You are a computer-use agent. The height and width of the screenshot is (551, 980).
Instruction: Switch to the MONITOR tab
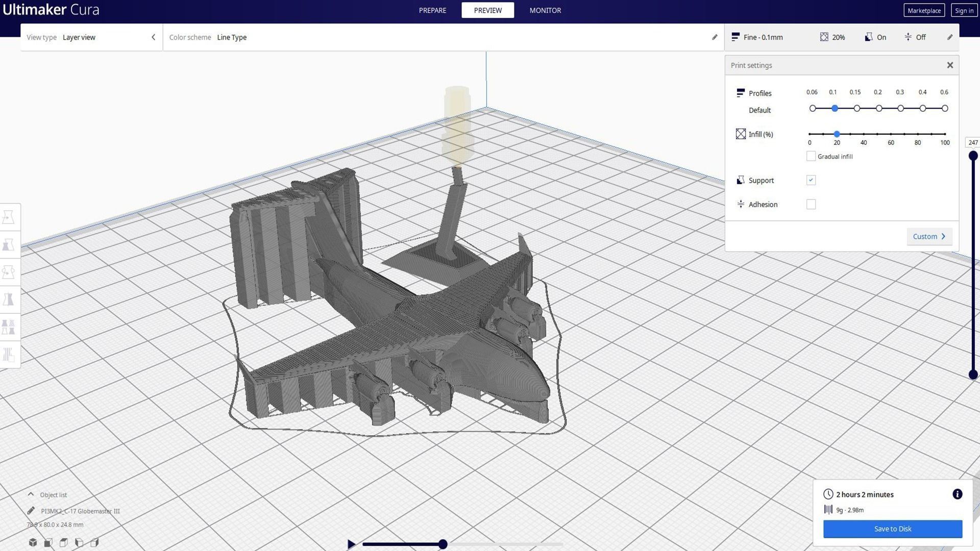(545, 10)
